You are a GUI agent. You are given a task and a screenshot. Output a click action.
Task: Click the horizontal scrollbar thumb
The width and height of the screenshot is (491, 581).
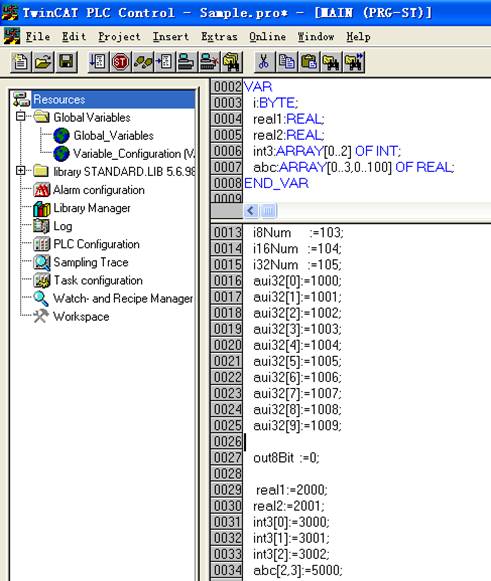tap(269, 211)
